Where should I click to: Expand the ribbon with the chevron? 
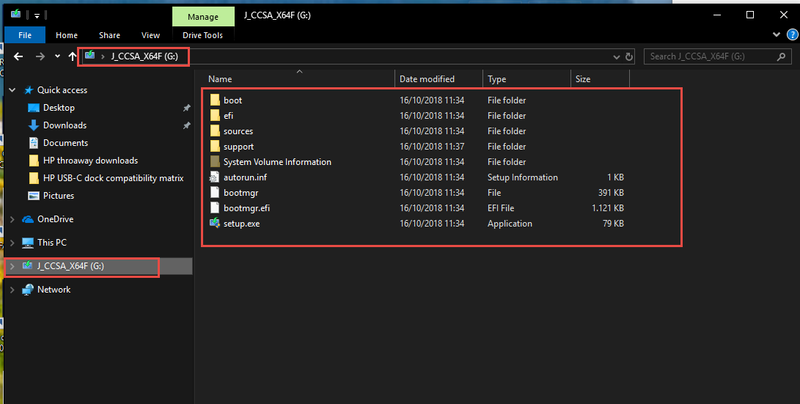[774, 35]
